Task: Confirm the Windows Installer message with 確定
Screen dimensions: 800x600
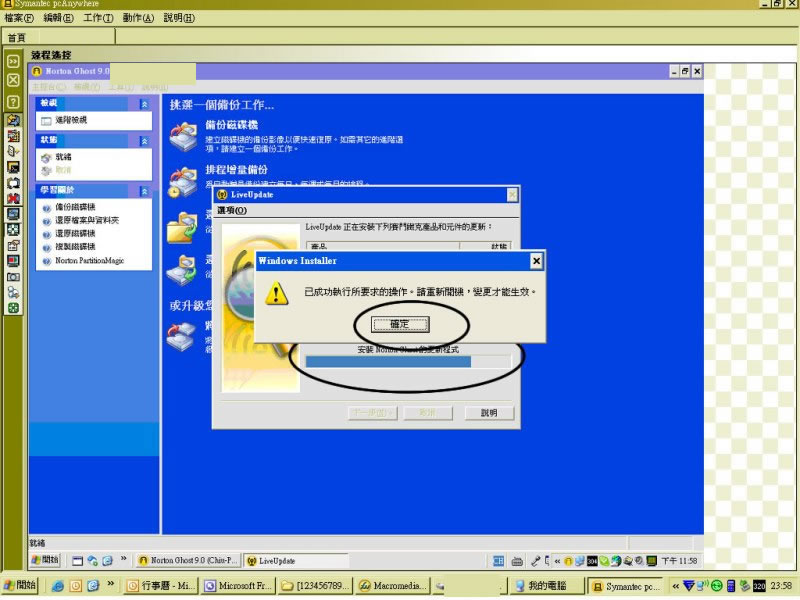Action: 400,324
